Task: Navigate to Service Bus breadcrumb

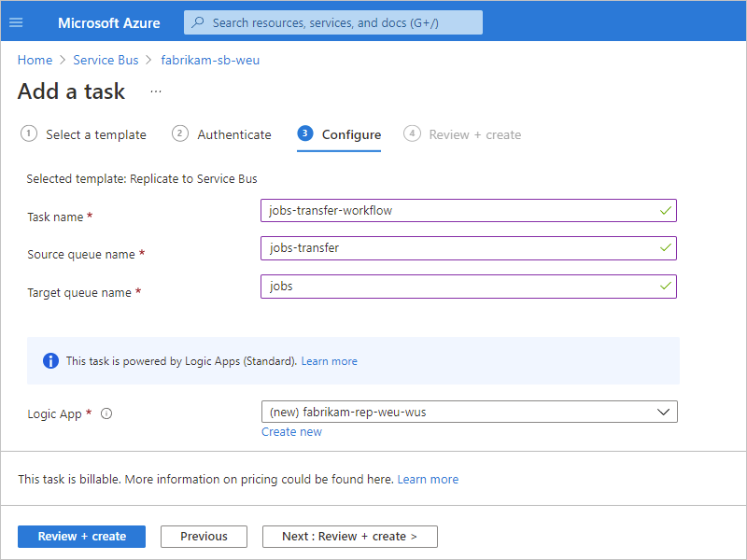Action: click(106, 60)
